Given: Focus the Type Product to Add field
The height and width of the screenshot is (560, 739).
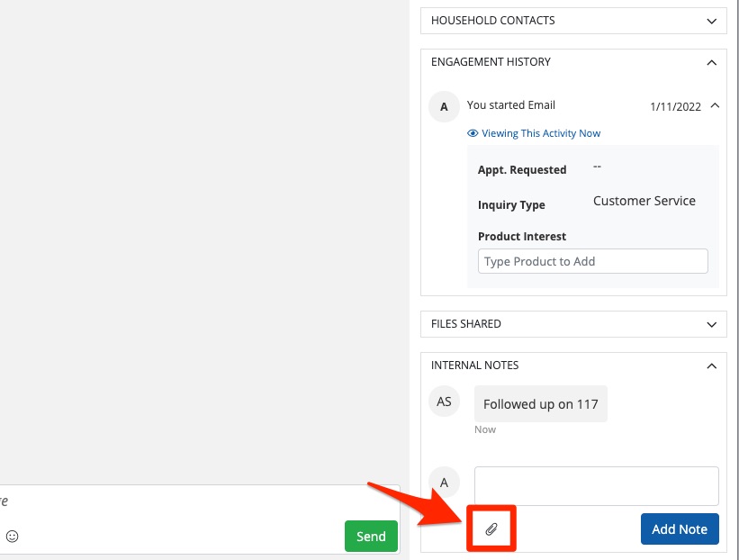Looking at the screenshot, I should pos(592,262).
